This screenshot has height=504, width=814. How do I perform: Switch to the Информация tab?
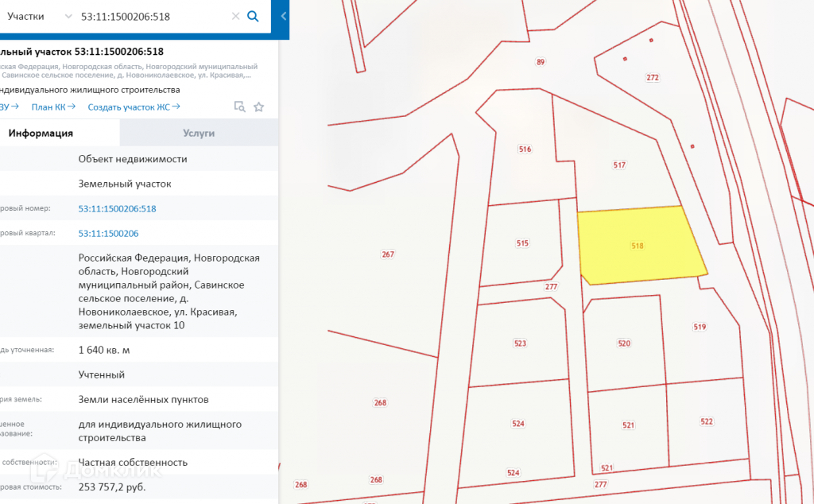(59, 133)
